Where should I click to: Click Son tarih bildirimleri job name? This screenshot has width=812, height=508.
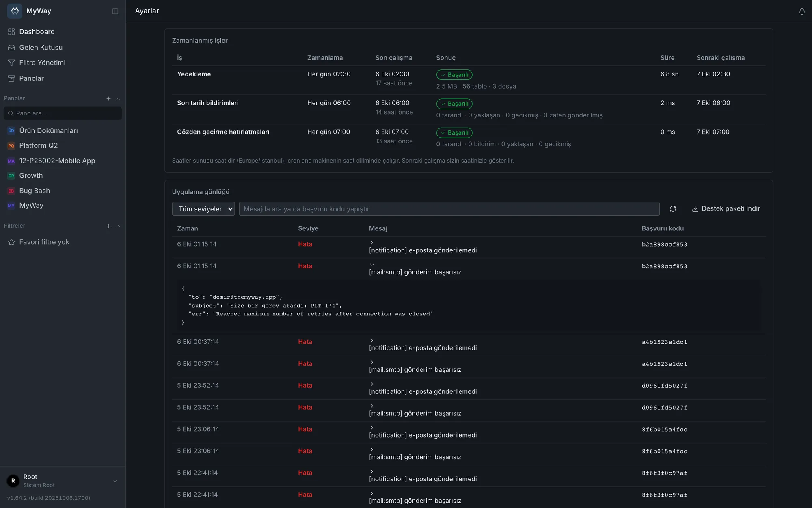[x=207, y=103]
